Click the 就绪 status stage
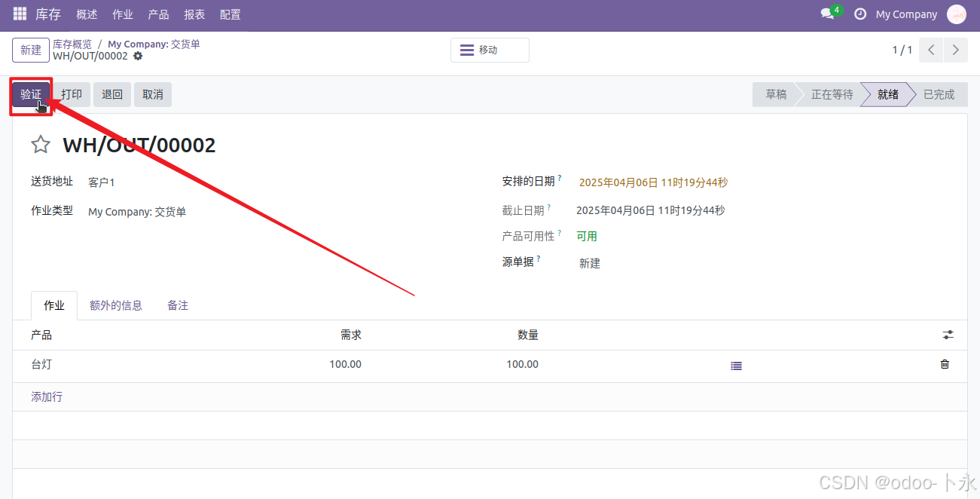The width and height of the screenshot is (980, 499). click(888, 94)
